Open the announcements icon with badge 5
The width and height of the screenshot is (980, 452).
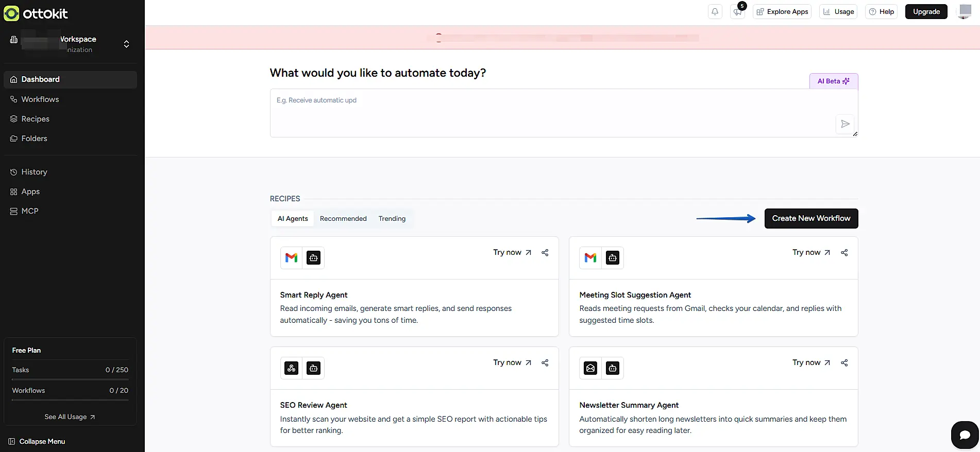coord(738,12)
